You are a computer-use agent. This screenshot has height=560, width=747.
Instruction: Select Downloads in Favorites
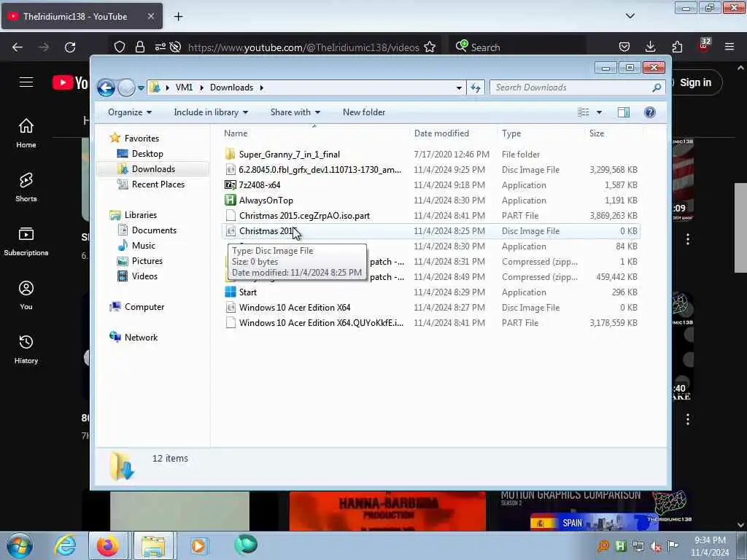click(153, 169)
